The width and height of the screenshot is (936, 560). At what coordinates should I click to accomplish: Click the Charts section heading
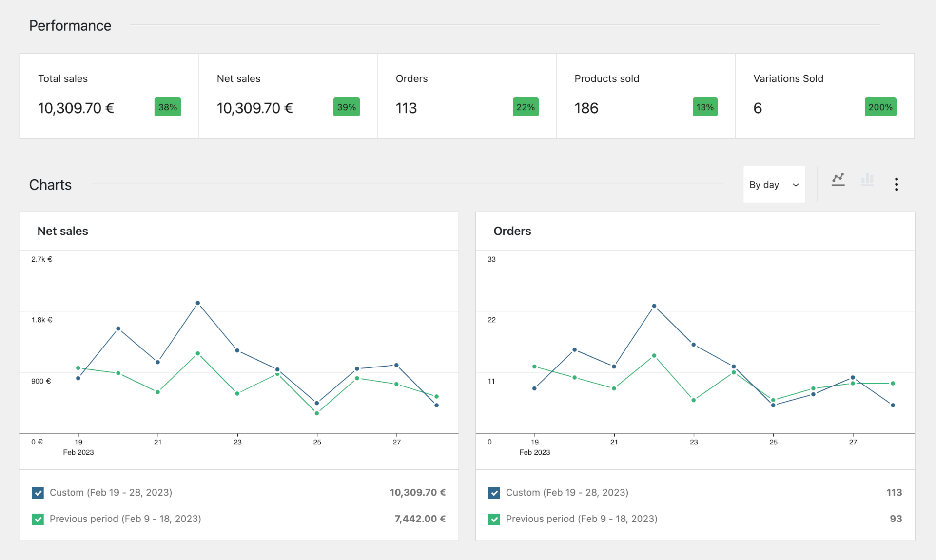pyautogui.click(x=50, y=185)
